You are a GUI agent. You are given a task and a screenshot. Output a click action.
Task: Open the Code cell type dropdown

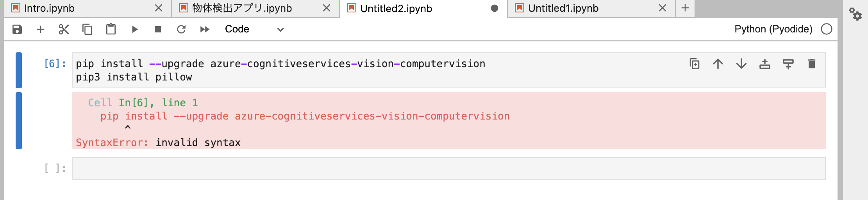coord(254,29)
